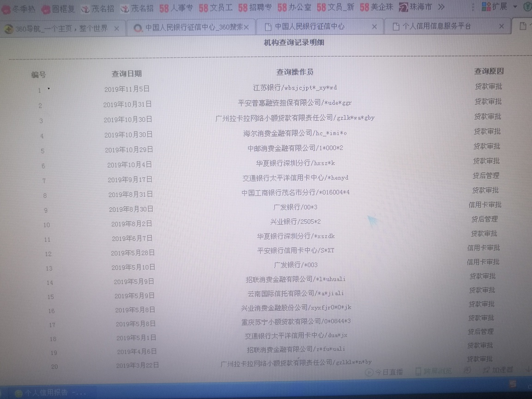
Task: Select the date 2019年6月7日
Action: click(133, 238)
